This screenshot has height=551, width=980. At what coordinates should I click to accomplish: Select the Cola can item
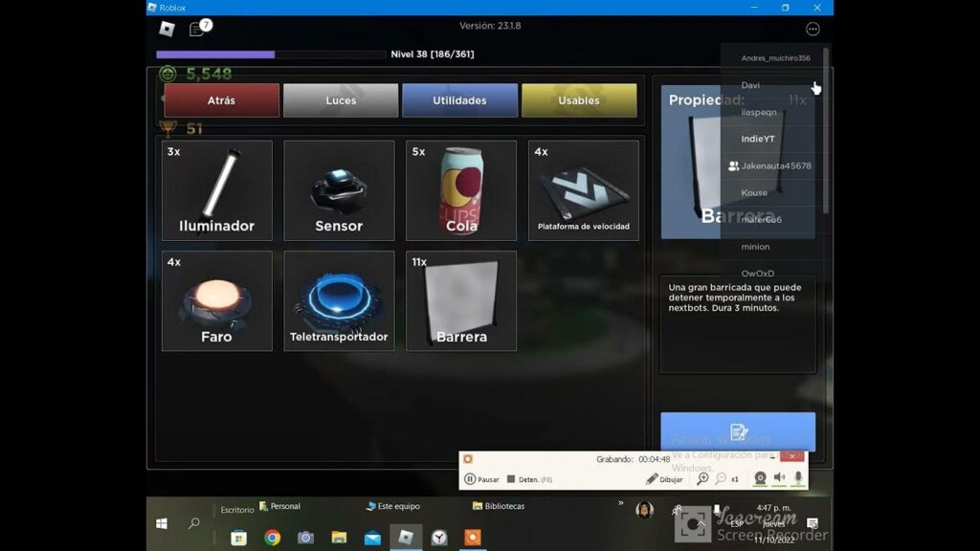461,190
